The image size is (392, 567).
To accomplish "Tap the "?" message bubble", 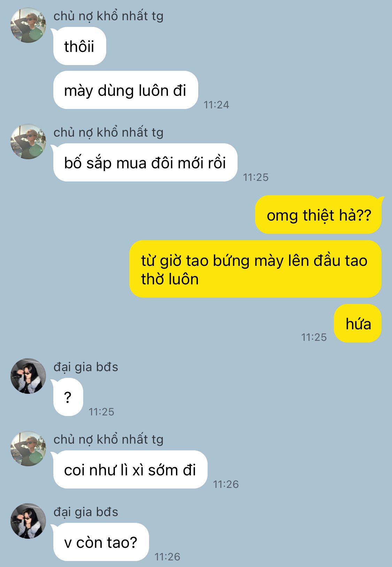I will [68, 397].
